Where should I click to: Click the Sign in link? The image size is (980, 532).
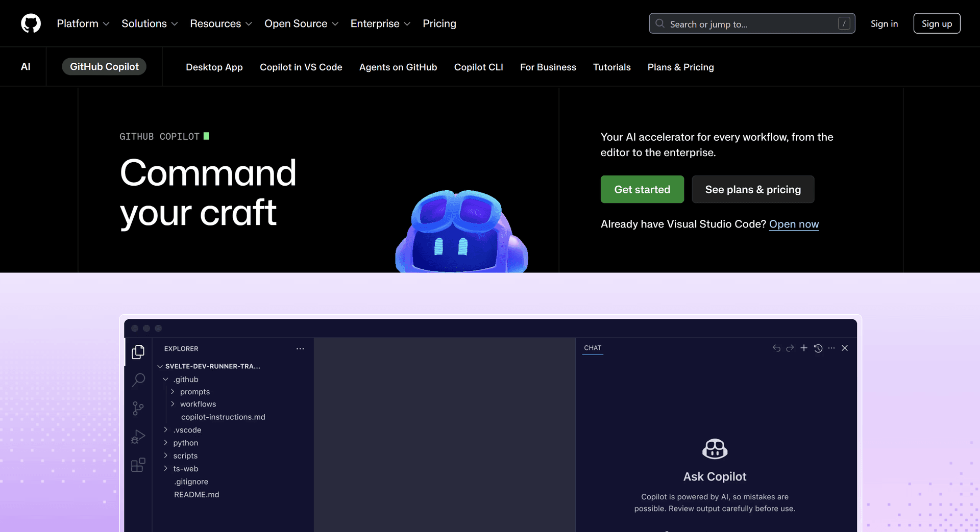884,23
